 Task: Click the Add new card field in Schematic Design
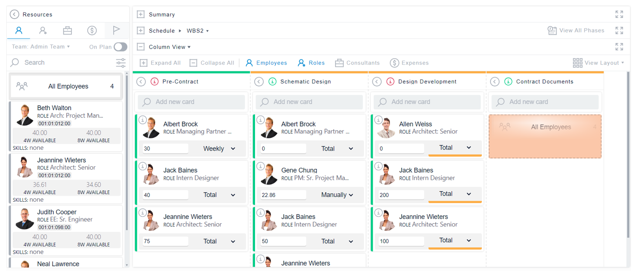coord(309,102)
